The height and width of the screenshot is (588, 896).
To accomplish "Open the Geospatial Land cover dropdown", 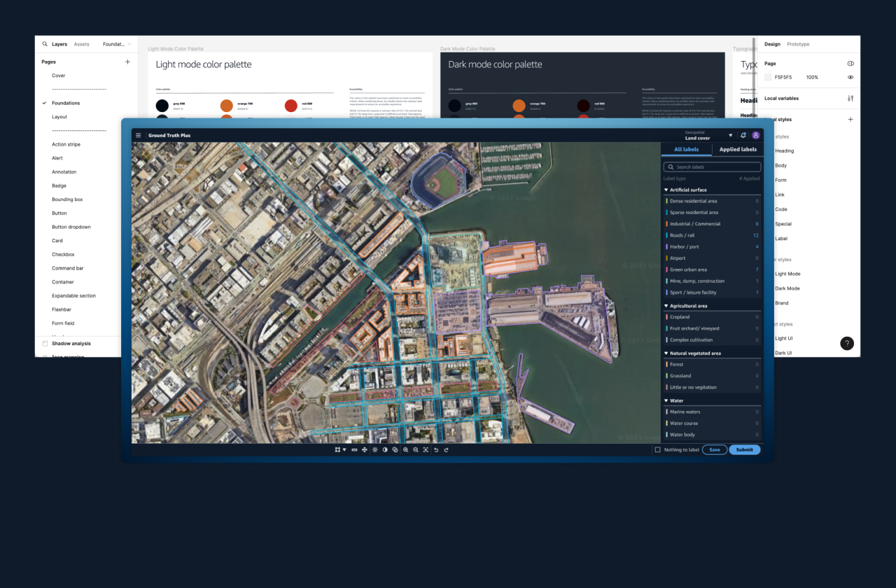I will click(x=730, y=135).
